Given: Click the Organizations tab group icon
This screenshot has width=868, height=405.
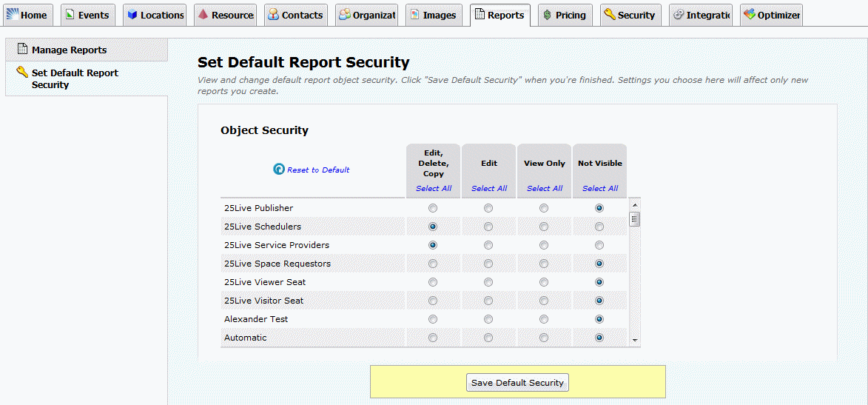Looking at the screenshot, I should [344, 14].
